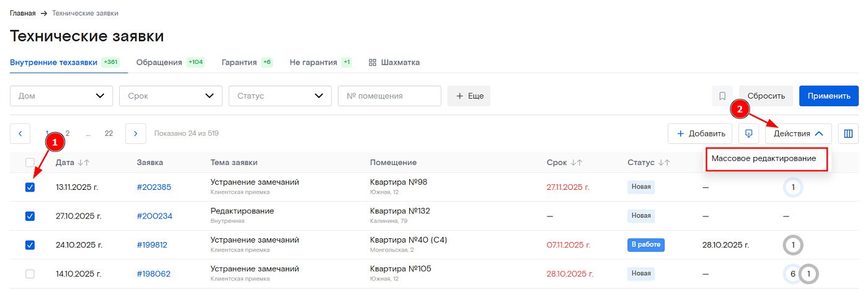Expand the Дом filter dropdown
The width and height of the screenshot is (868, 291).
[61, 96]
